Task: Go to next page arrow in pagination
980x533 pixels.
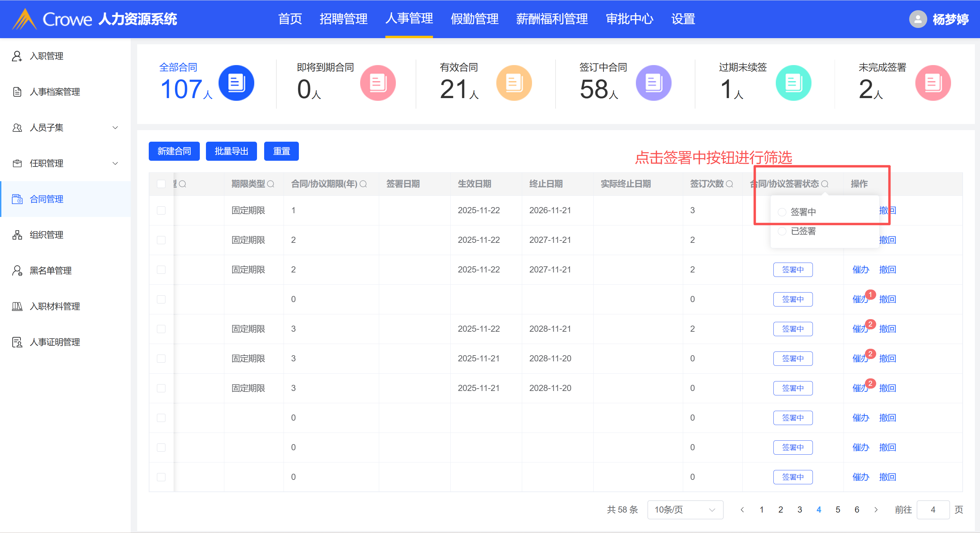Action: point(876,510)
